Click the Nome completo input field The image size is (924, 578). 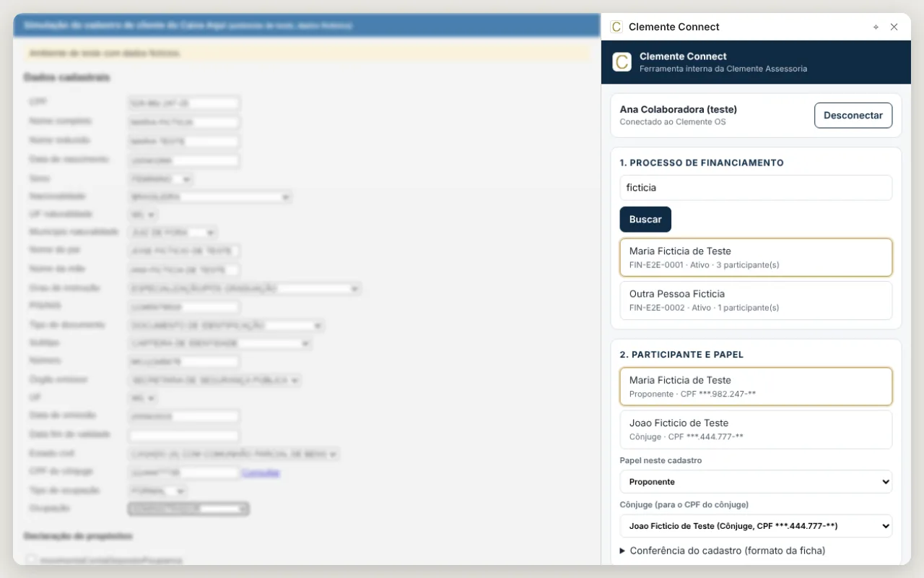(184, 122)
